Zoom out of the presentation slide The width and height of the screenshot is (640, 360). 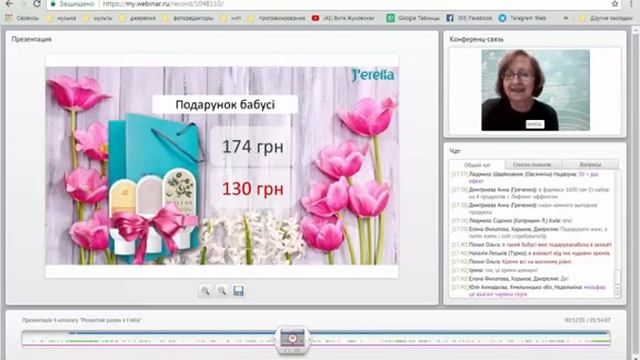pyautogui.click(x=222, y=291)
